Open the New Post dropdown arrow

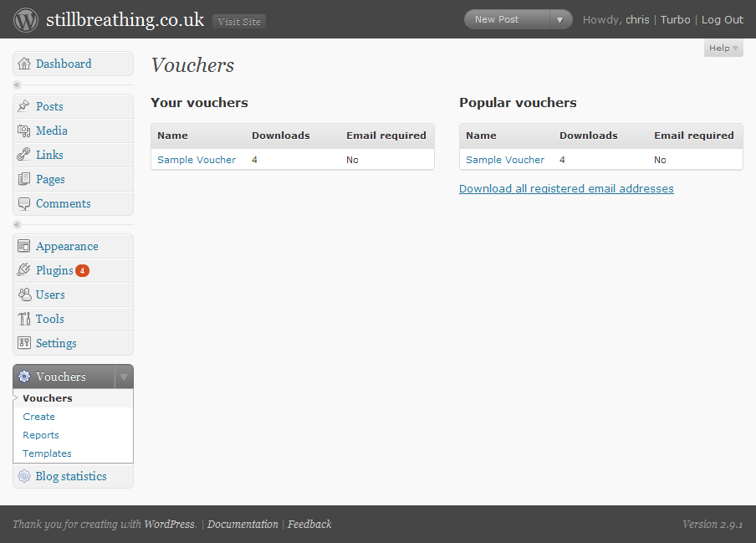pyautogui.click(x=559, y=20)
